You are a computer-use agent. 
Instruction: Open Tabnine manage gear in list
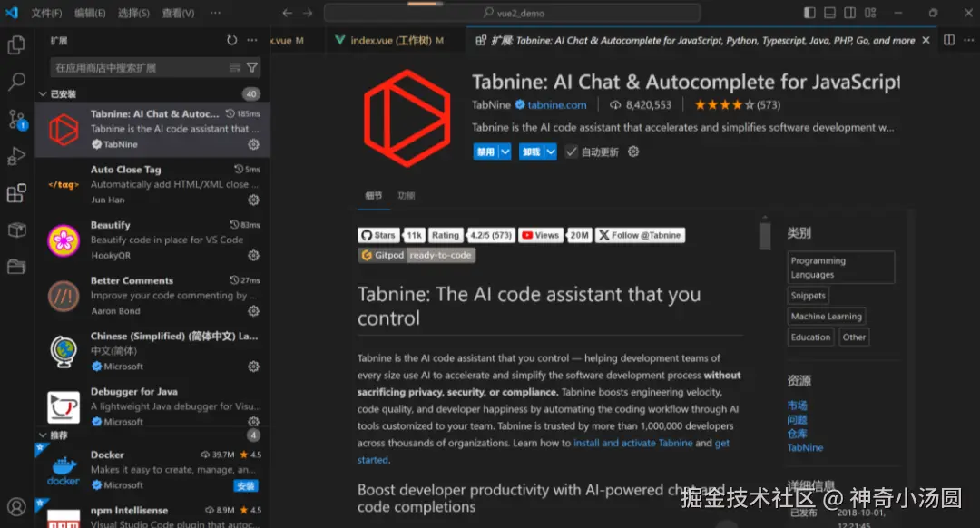point(253,144)
